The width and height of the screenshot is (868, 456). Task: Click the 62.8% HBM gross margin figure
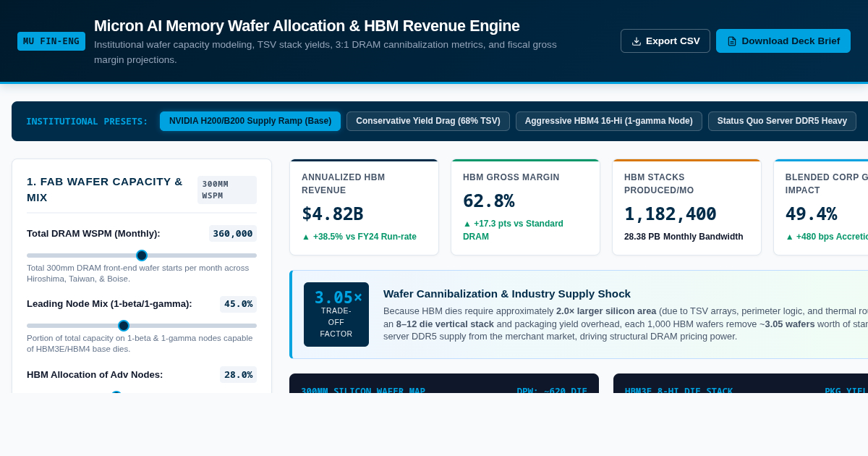pos(489,201)
